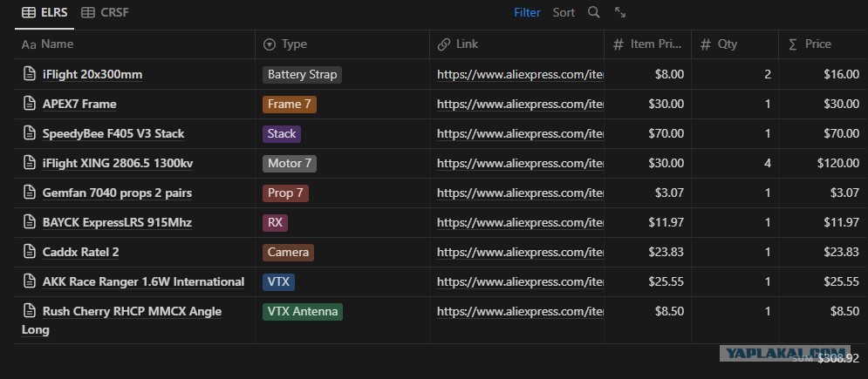Open the Item Price column header menu
Image resolution: width=868 pixels, height=379 pixels.
click(x=647, y=44)
